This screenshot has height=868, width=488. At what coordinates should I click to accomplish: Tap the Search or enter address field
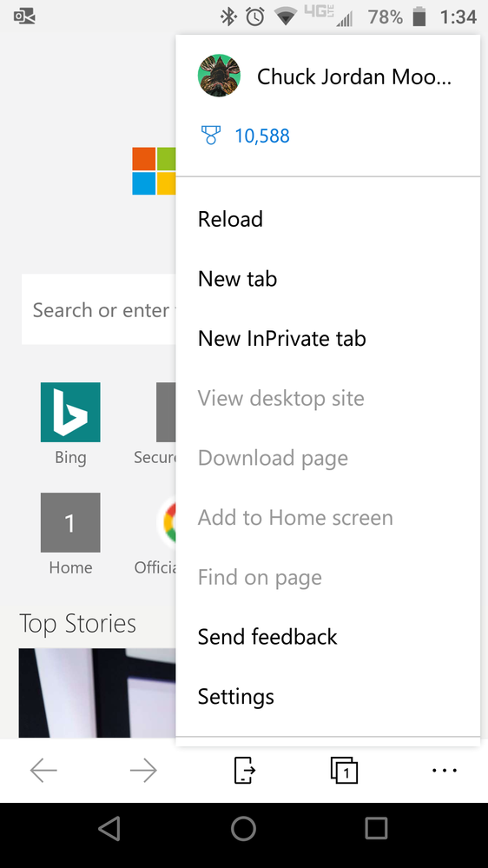coord(98,309)
